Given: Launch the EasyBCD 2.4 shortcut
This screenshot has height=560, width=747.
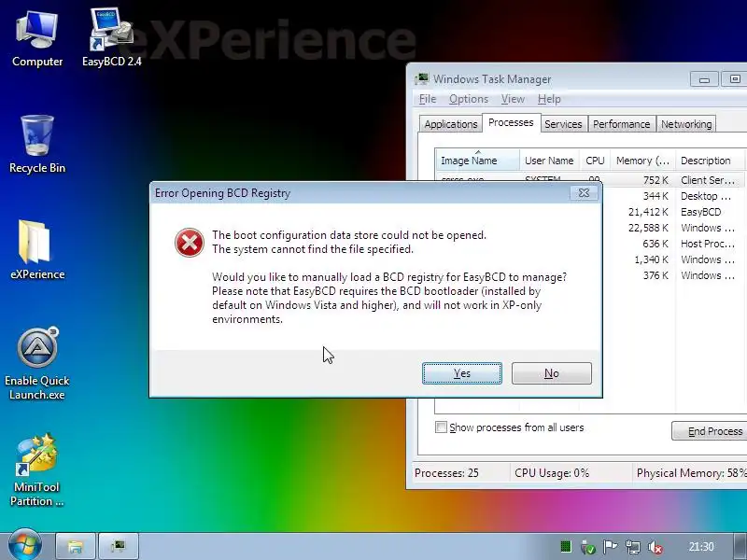Looking at the screenshot, I should click(x=111, y=38).
